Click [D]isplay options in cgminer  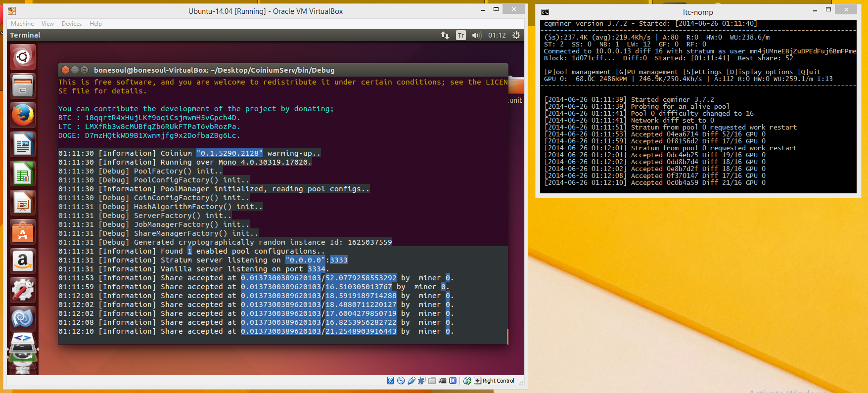[x=760, y=72]
